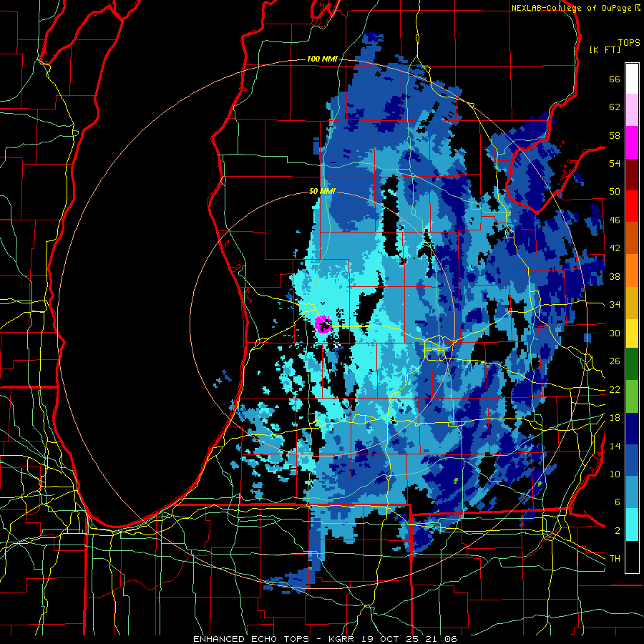Click the light pink legend swatch

pyautogui.click(x=632, y=110)
